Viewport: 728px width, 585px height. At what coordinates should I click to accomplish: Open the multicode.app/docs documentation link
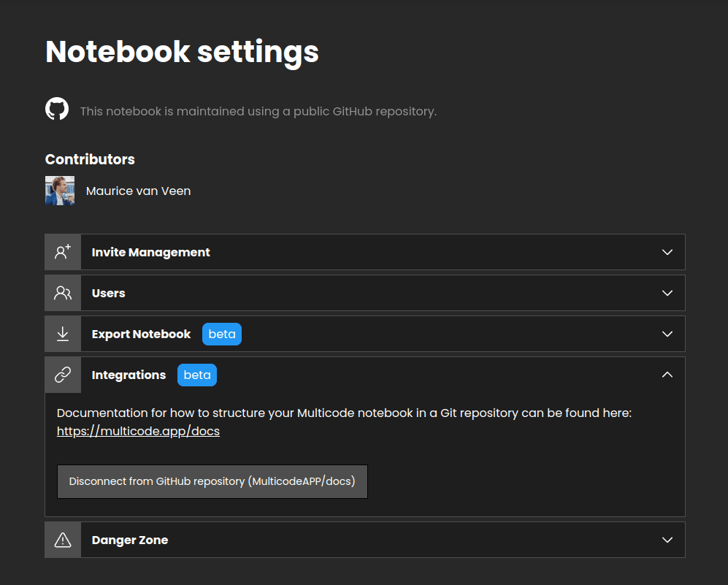(138, 431)
